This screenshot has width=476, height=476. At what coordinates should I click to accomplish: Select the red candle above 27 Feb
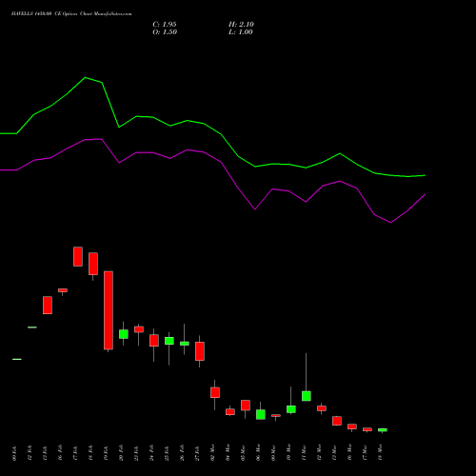click(x=200, y=351)
